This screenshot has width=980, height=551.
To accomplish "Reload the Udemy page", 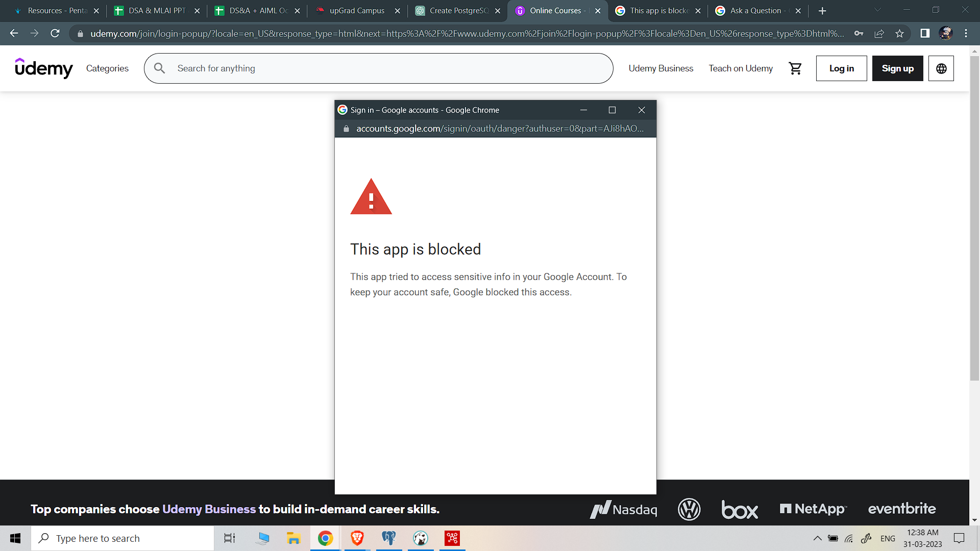I will coord(55,33).
